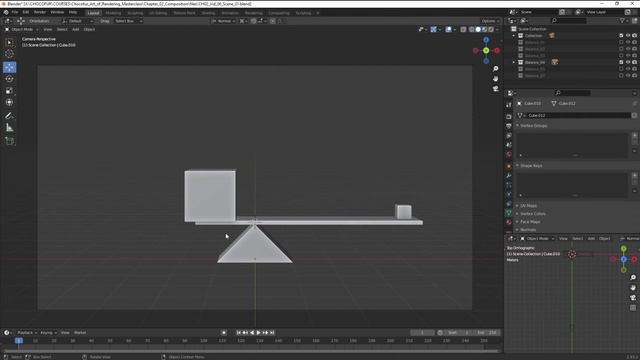640x360 pixels.
Task: Zoom icon in the Top Orthographic viewport
Action: (x=633, y=278)
